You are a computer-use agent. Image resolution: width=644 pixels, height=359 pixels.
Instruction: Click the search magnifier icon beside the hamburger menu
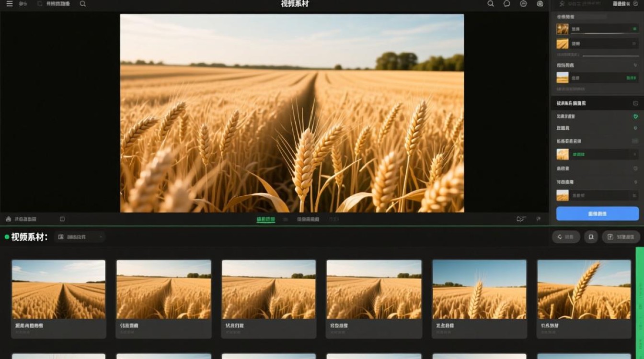click(x=83, y=3)
